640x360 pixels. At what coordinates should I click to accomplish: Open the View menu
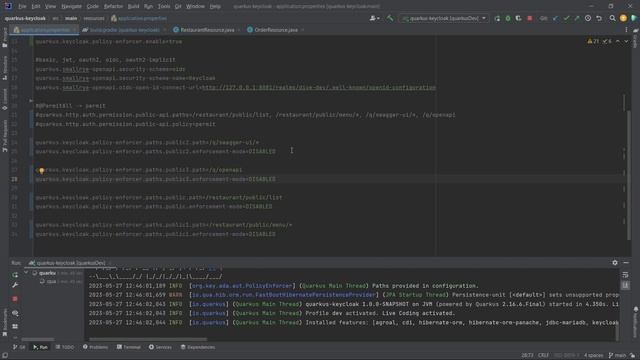coord(50,6)
